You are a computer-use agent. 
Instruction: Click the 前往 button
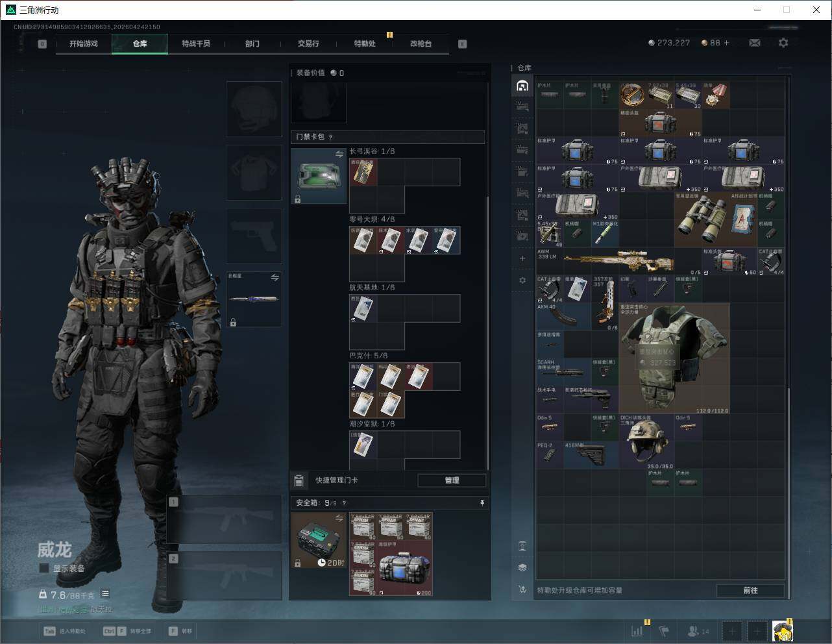[x=750, y=590]
